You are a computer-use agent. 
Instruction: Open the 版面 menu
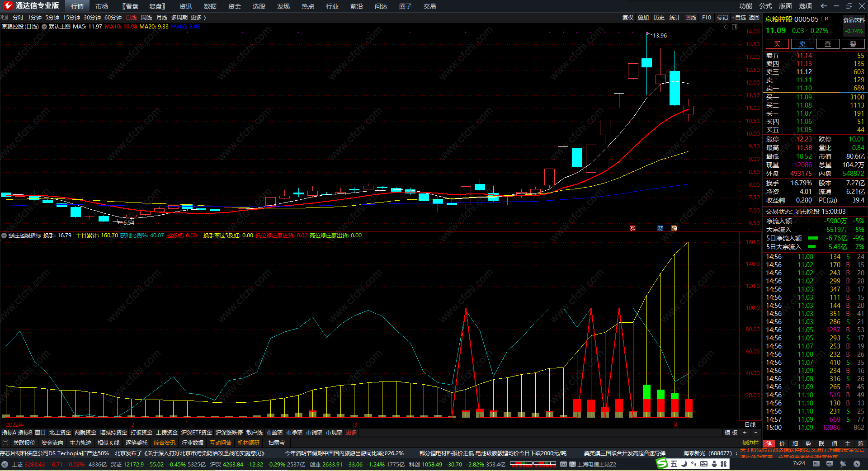pyautogui.click(x=786, y=6)
